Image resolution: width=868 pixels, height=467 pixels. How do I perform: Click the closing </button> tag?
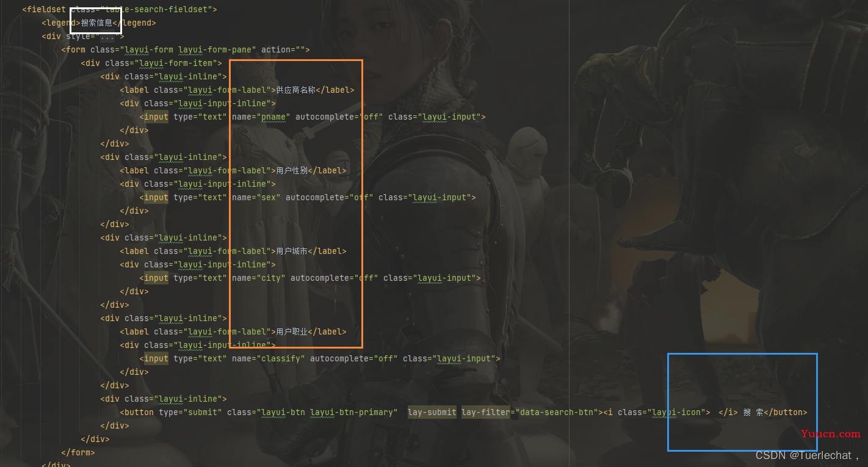coord(786,412)
